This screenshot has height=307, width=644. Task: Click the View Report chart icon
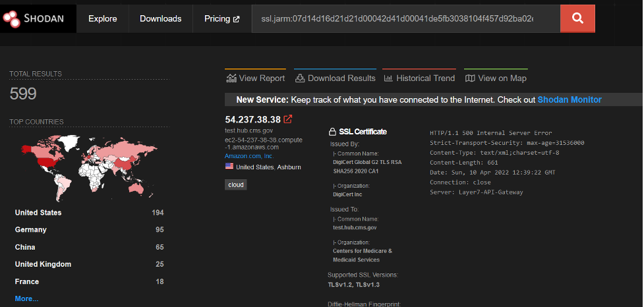(231, 78)
